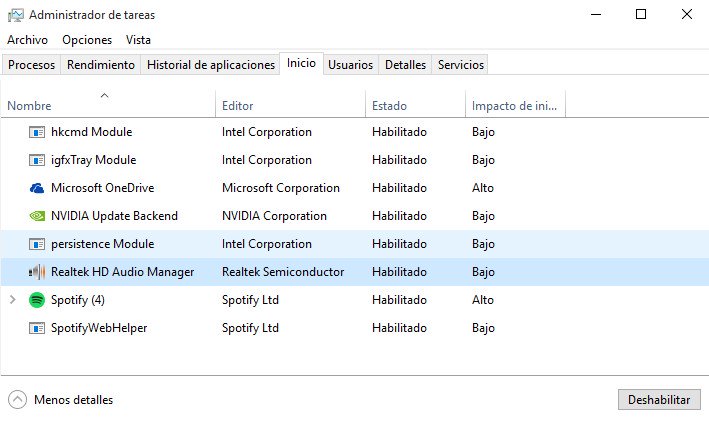Screen dimensions: 709x423
Task: Sort by the Estado column header
Action: pos(415,106)
